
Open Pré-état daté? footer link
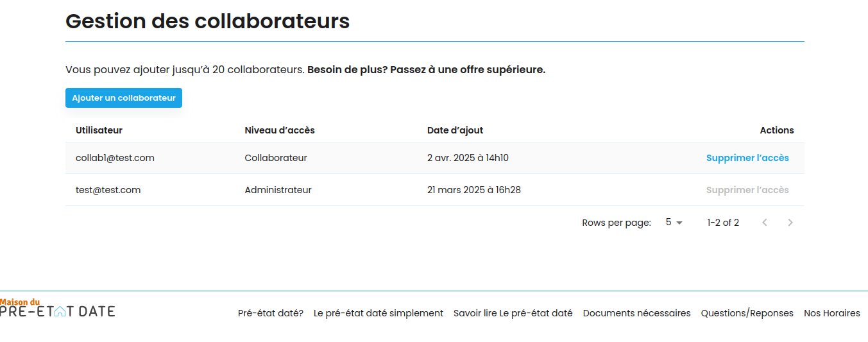coord(271,313)
